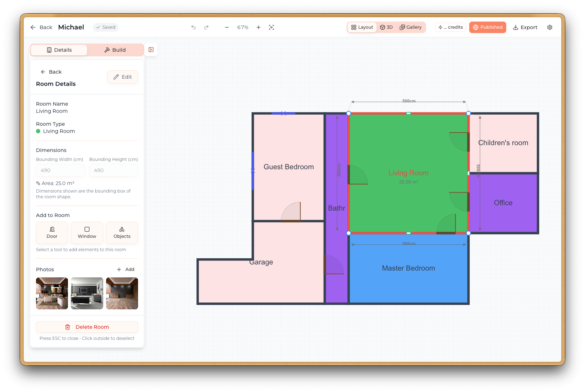Viewport: 585px width, 392px height.
Task: Zoom in with the plus icon
Action: click(x=258, y=27)
